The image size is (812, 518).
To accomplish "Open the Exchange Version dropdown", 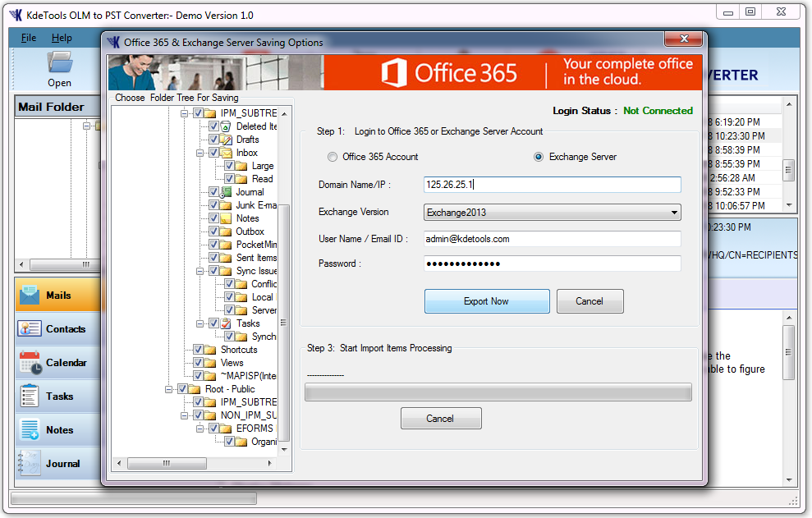I will pos(552,213).
